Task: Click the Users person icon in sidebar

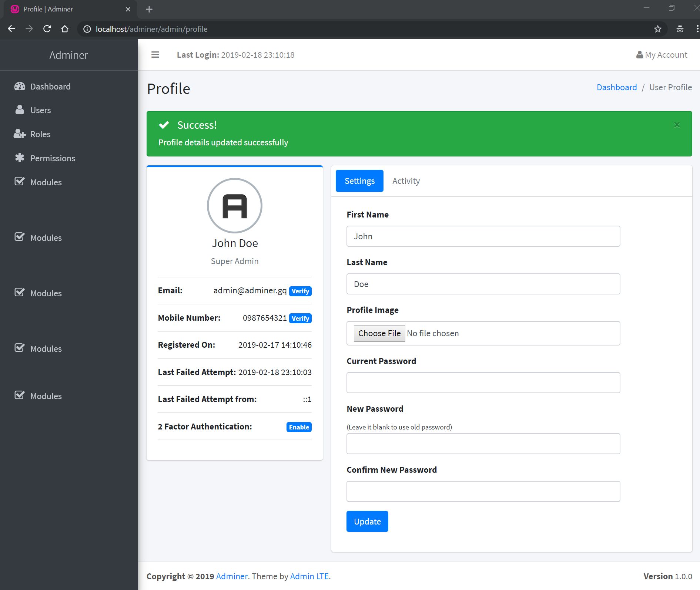Action: (20, 110)
